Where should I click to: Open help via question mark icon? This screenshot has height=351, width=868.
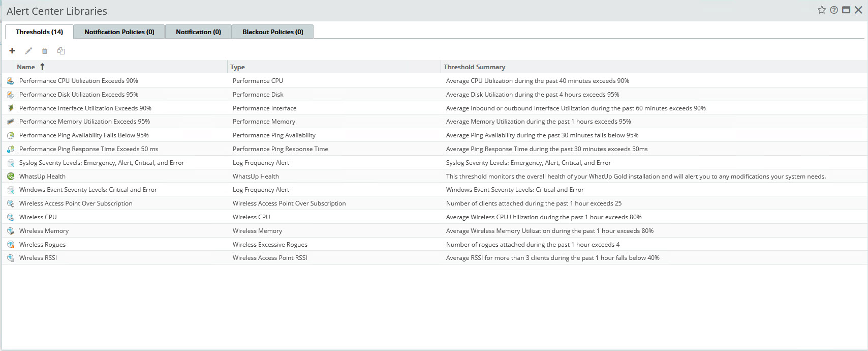834,10
